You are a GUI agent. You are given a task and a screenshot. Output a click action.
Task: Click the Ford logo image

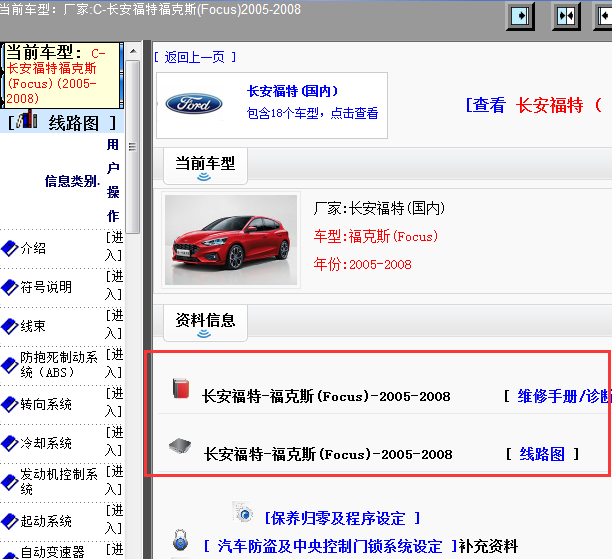point(194,104)
